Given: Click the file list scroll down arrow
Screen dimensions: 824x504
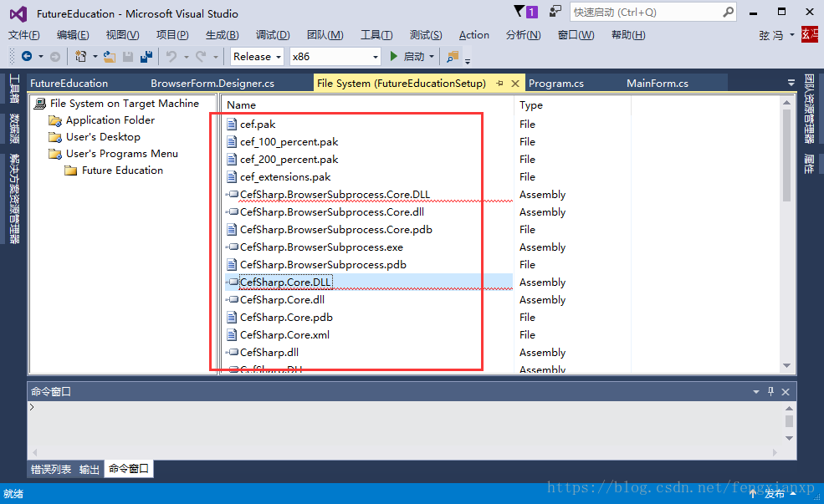Looking at the screenshot, I should (786, 365).
